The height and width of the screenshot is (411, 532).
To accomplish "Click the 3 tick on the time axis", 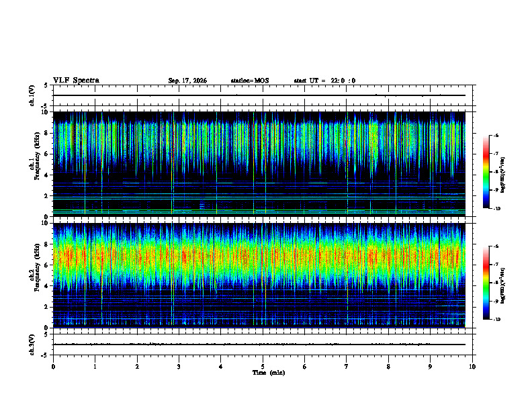I will click(x=179, y=367).
